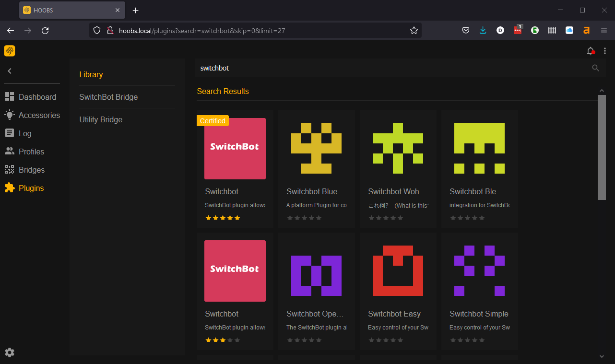Select Library in plugin panel

(x=91, y=74)
